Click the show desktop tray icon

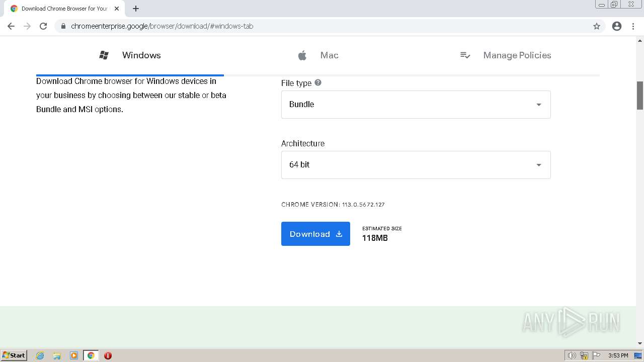638,355
